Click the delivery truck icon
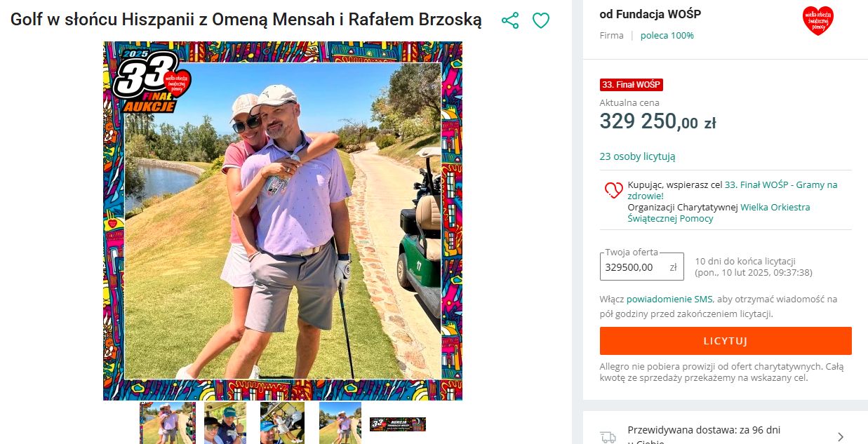 pyautogui.click(x=608, y=436)
